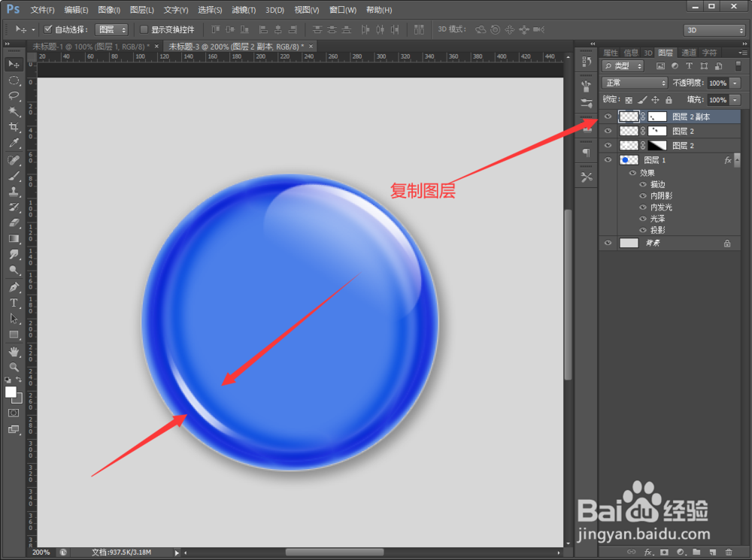Image resolution: width=752 pixels, height=560 pixels.
Task: Switch to the 未标题-1 document tab
Action: tap(91, 47)
